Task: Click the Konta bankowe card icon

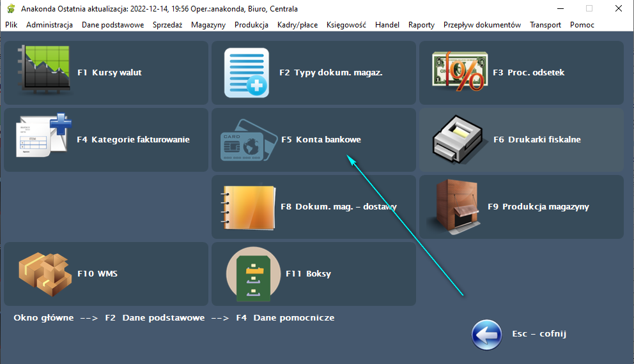Action: (x=249, y=140)
